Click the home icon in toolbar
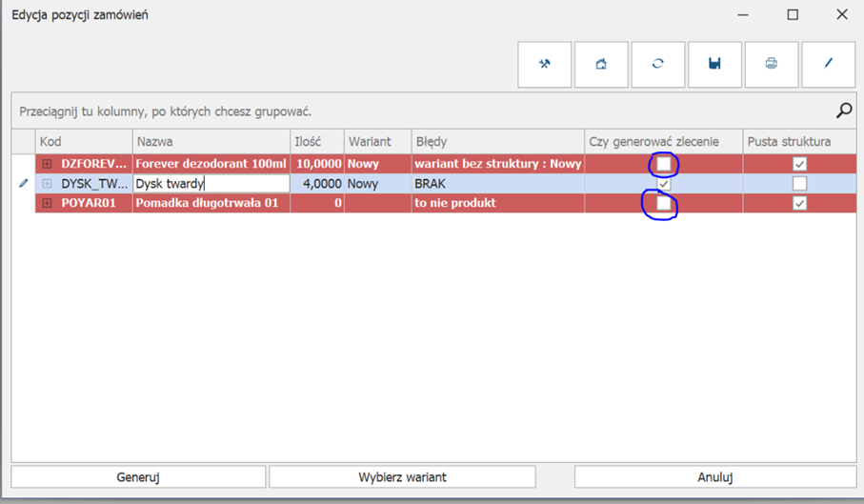Image resolution: width=864 pixels, height=504 pixels. tap(601, 64)
